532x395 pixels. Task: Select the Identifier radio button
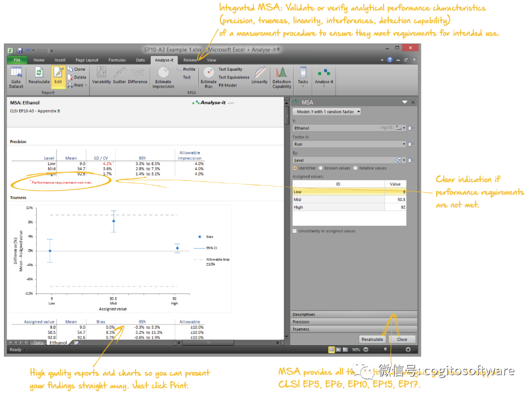tap(294, 168)
